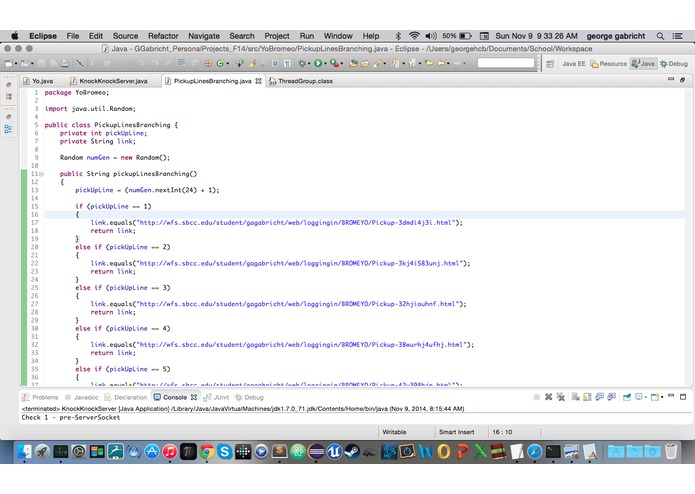Toggle the console Scroll Lock icon
This screenshot has height=494, width=695.
[x=587, y=397]
